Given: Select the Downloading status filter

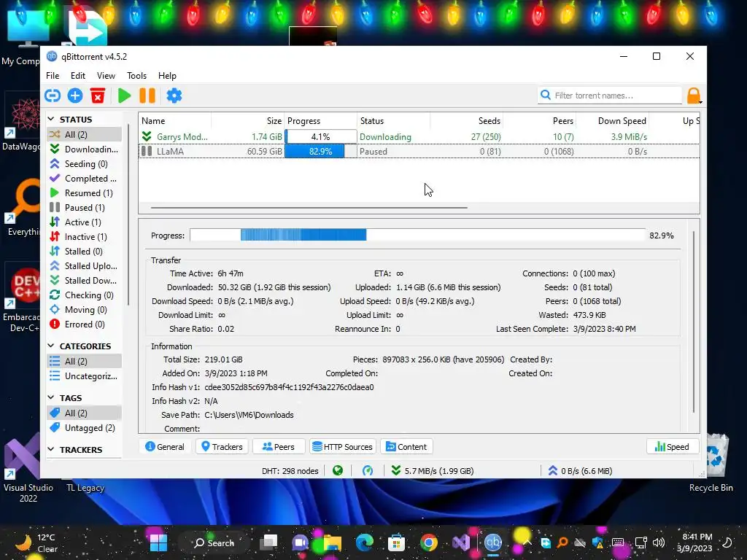Looking at the screenshot, I should click(85, 149).
